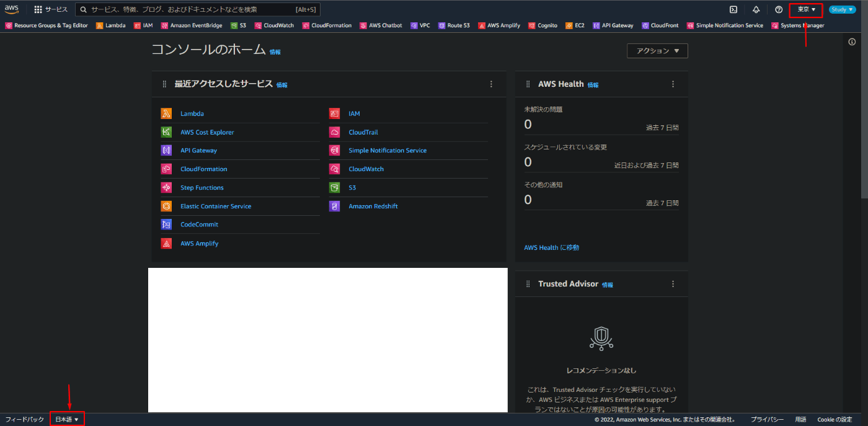The image size is (868, 426).
Task: Open the AWS logo home link
Action: point(12,9)
